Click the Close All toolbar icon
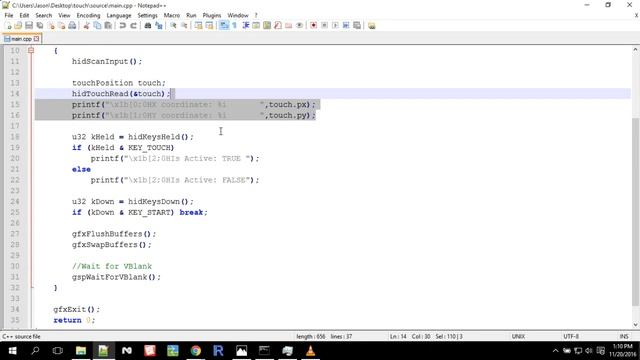640x360 pixels. 61,25
